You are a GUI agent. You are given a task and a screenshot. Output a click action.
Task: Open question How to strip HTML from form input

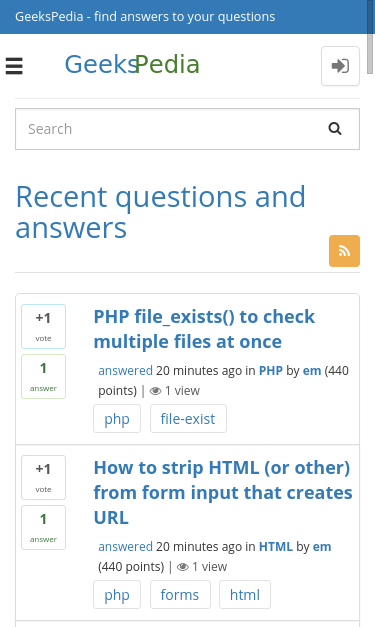click(223, 493)
